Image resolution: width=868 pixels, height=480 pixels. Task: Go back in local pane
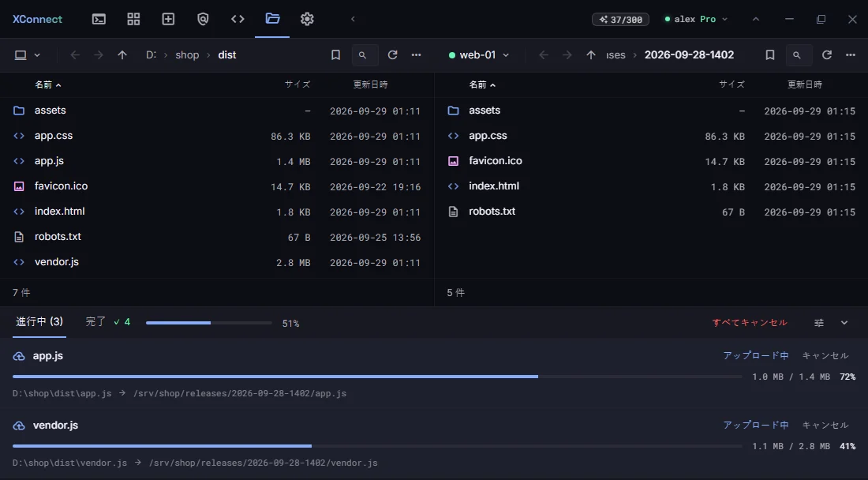[75, 54]
